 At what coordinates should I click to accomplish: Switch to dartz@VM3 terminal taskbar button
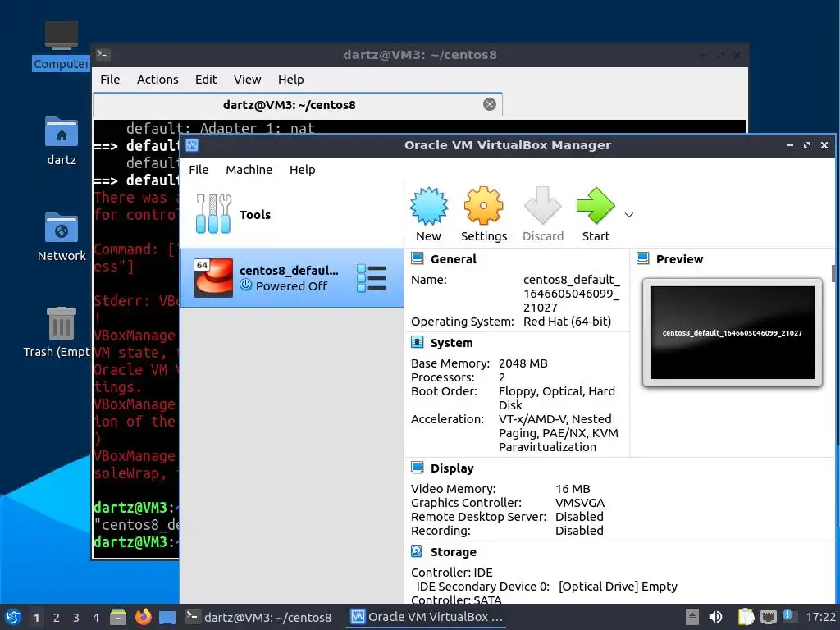[x=258, y=617]
